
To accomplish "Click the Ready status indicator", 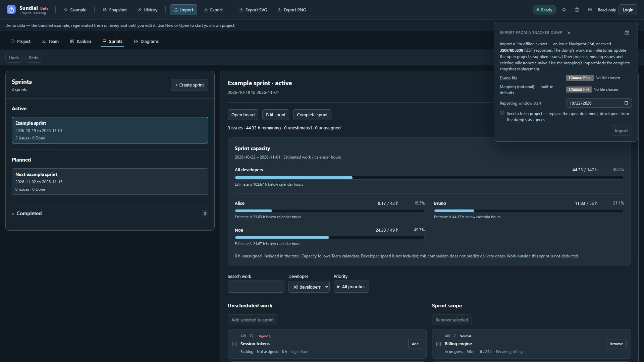I will pos(544,10).
